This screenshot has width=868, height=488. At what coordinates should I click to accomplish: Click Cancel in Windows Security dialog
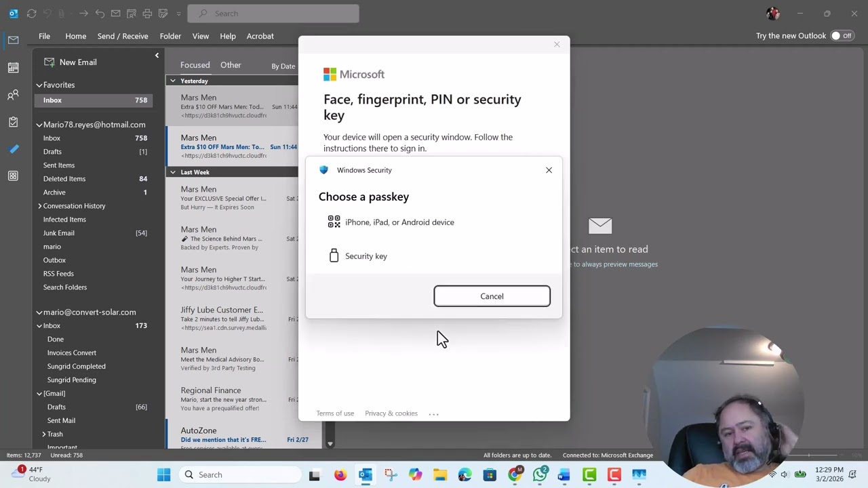(x=492, y=296)
